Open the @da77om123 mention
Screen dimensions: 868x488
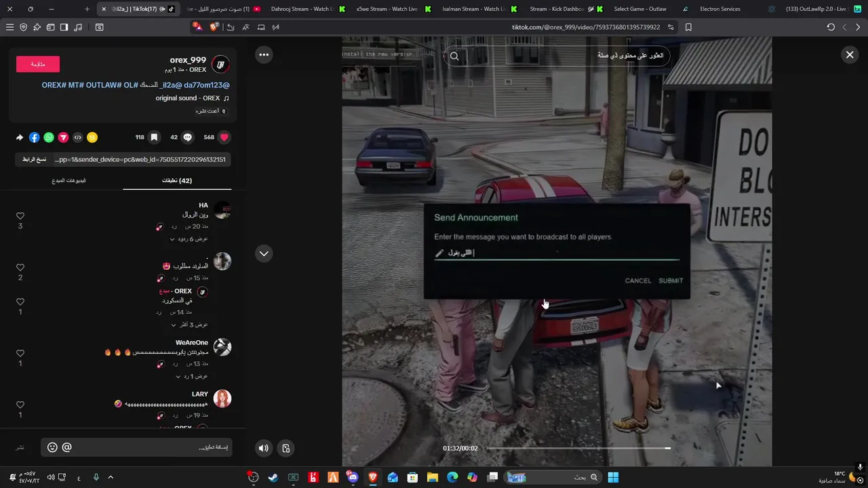coord(207,85)
